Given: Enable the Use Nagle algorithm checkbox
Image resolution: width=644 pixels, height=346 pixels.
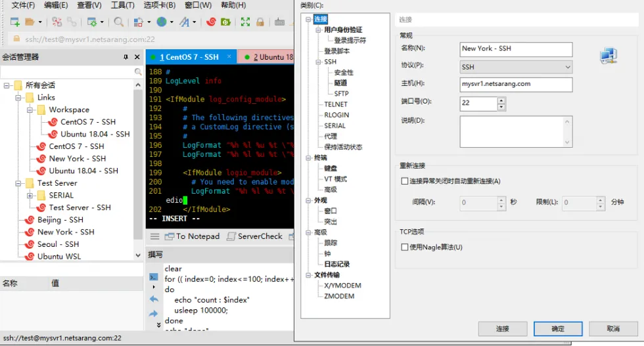Looking at the screenshot, I should pyautogui.click(x=405, y=247).
